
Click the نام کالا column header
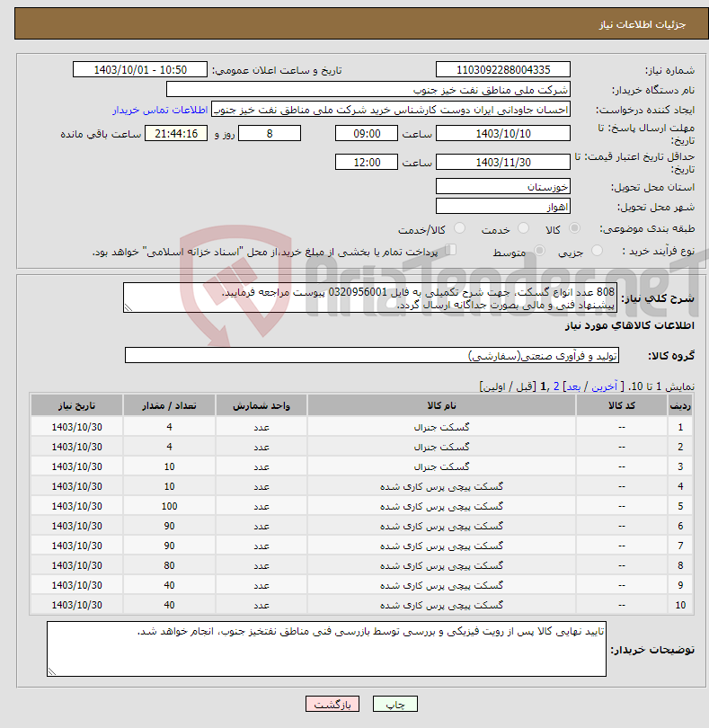point(441,405)
